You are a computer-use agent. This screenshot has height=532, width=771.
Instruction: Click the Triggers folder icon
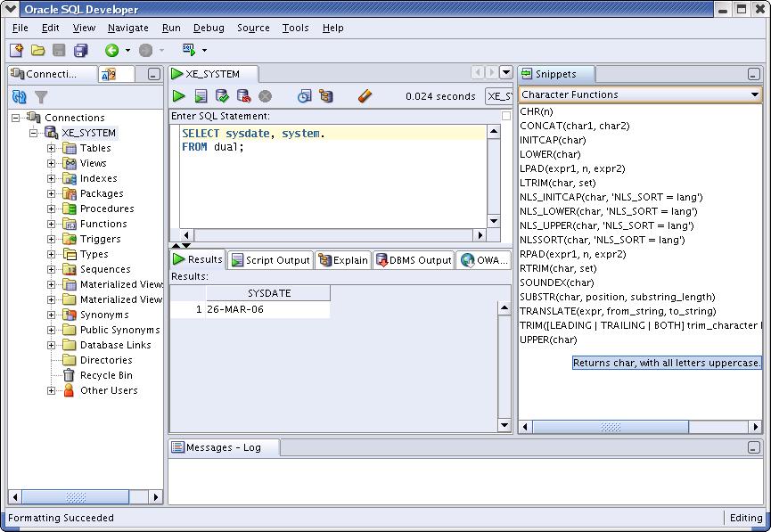tap(70, 239)
